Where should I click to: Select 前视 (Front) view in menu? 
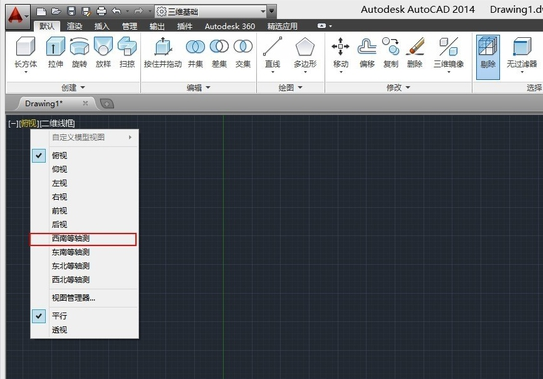(x=85, y=211)
